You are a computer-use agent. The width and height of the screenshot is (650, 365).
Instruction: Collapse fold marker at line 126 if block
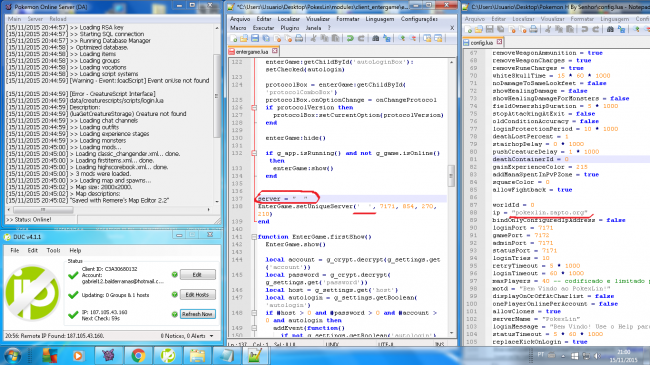(x=254, y=107)
